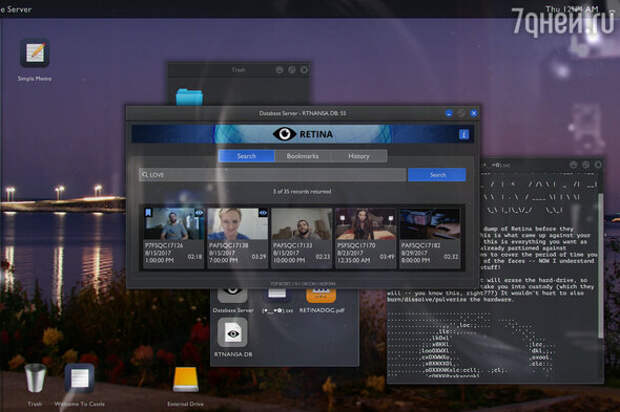Toggle the eye icon on video P7FSQC17126

click(x=198, y=213)
